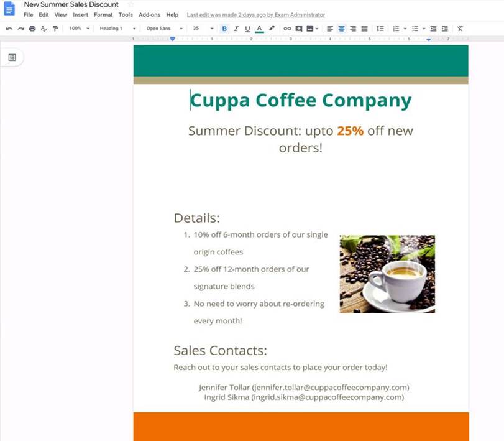The height and width of the screenshot is (441, 504).
Task: Click the print icon
Action: [32, 29]
